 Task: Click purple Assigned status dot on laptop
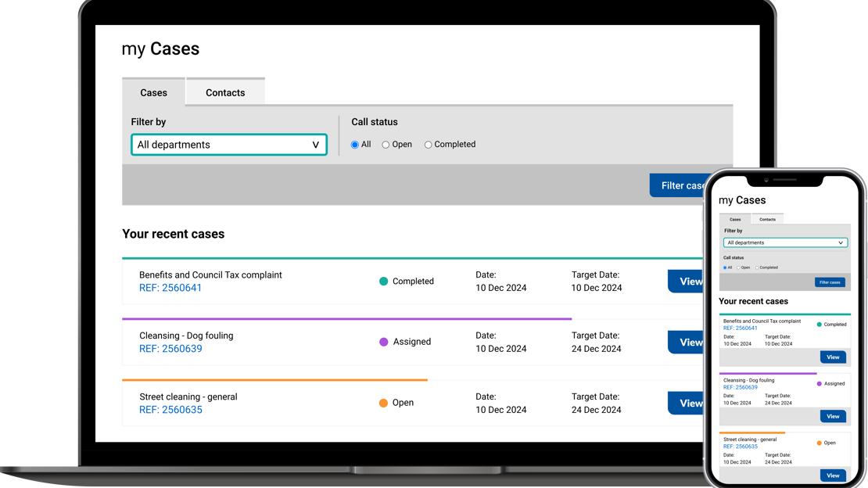pyautogui.click(x=383, y=342)
